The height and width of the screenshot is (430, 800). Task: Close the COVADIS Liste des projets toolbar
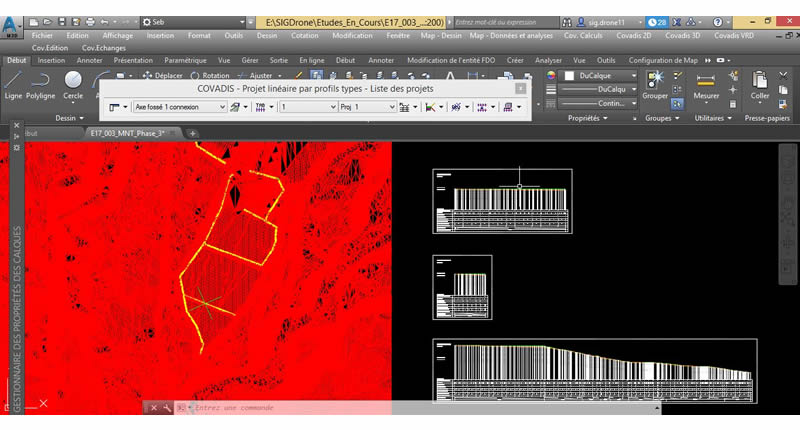point(520,88)
